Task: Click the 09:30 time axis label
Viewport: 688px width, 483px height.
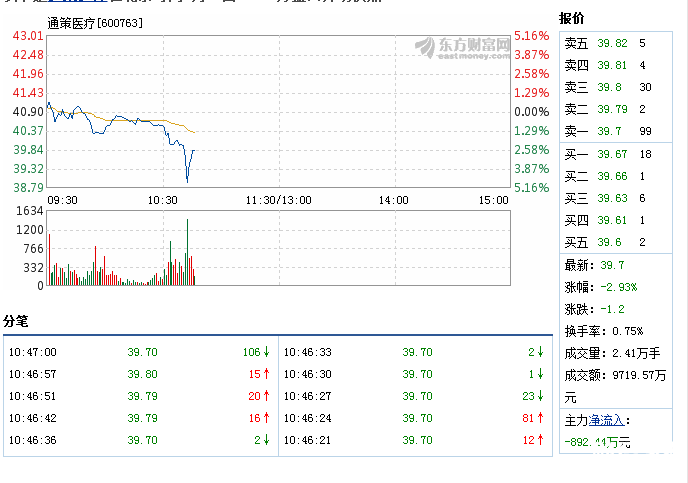Action: tap(62, 200)
